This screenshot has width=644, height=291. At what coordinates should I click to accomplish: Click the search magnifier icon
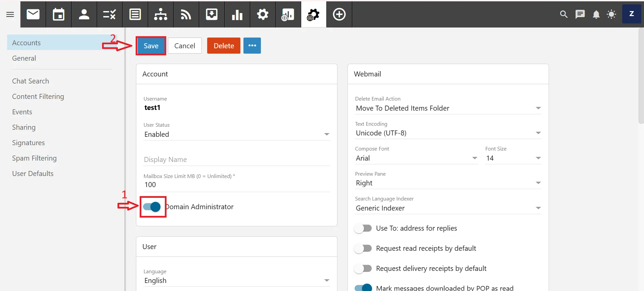pos(564,14)
